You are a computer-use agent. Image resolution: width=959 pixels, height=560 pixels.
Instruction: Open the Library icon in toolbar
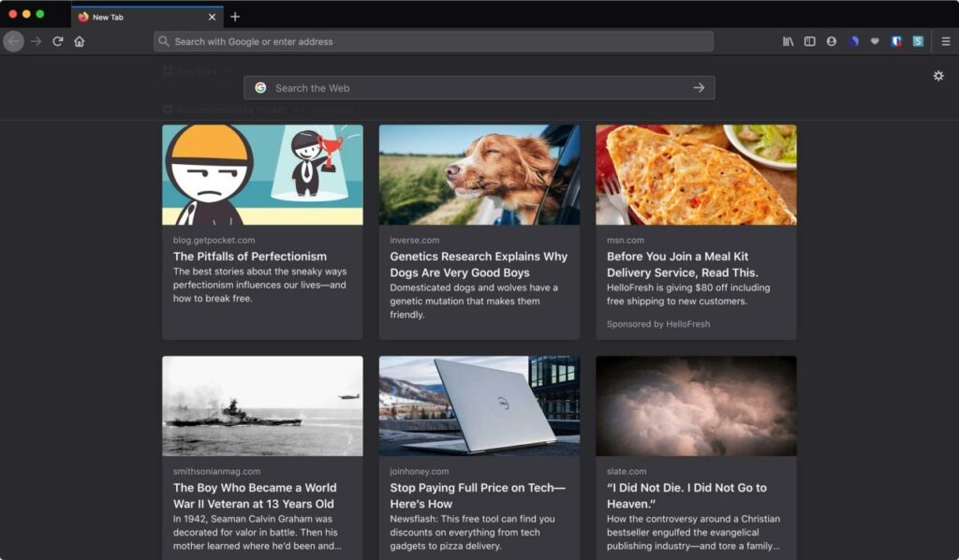click(789, 41)
